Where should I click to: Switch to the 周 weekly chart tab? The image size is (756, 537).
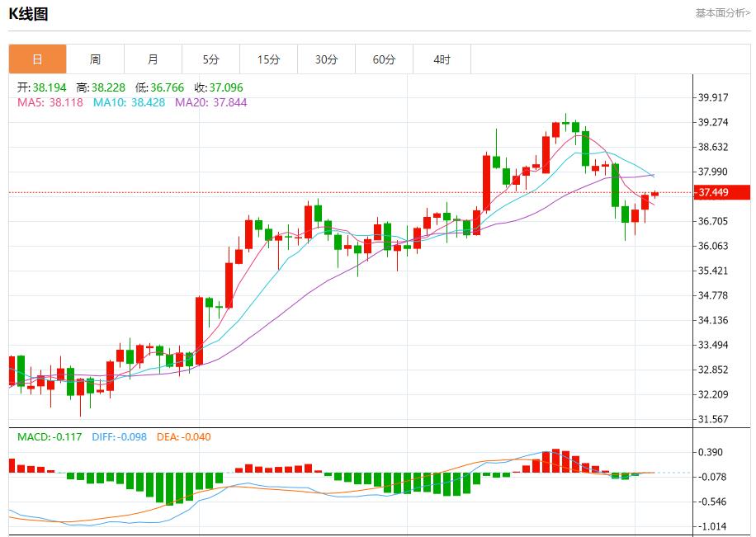pyautogui.click(x=95, y=59)
